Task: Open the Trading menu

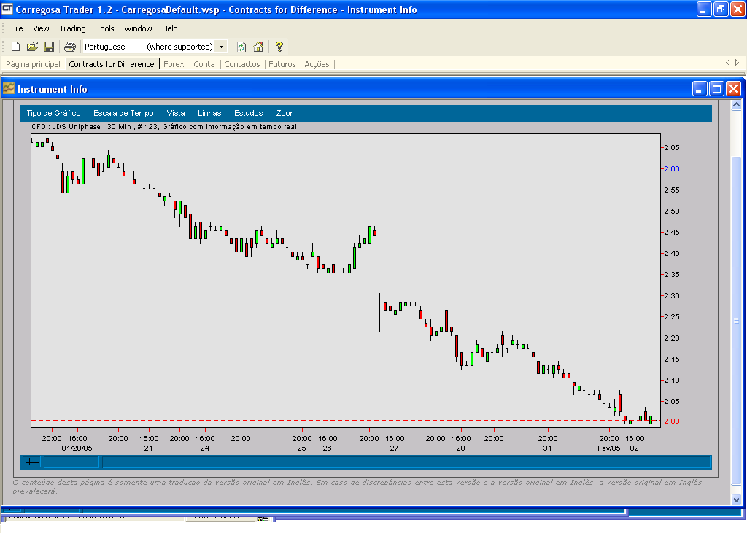Action: pyautogui.click(x=72, y=28)
